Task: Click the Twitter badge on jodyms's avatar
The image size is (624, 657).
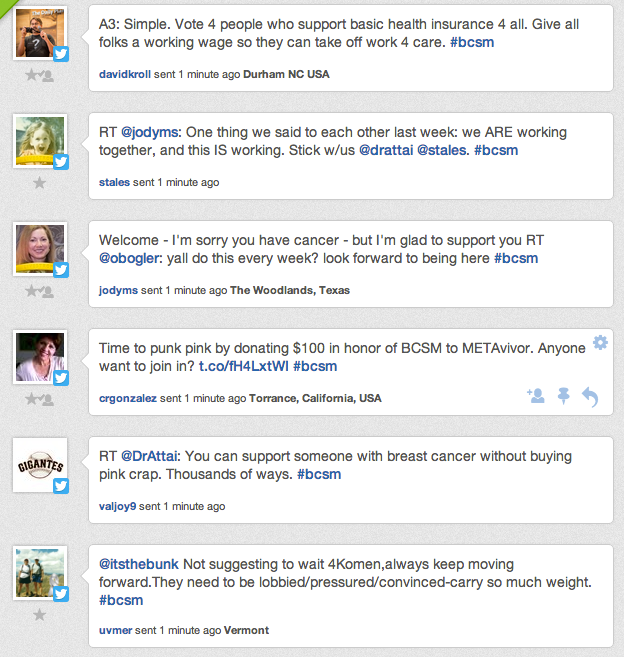Action: (60, 269)
